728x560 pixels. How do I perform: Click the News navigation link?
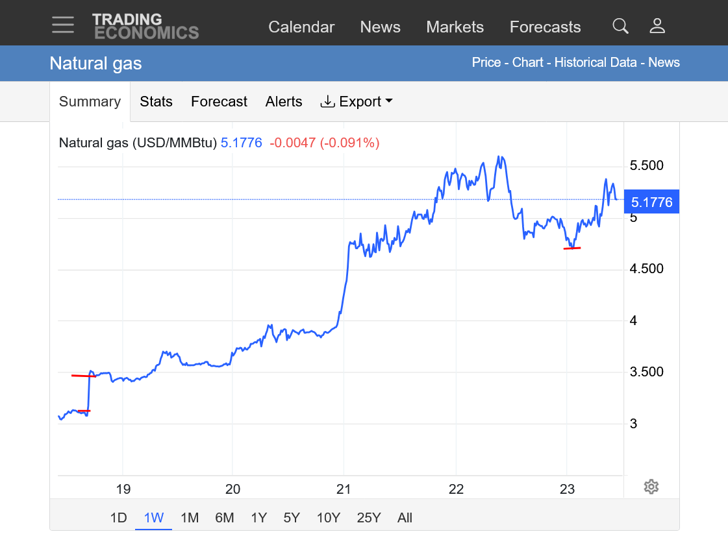point(380,27)
